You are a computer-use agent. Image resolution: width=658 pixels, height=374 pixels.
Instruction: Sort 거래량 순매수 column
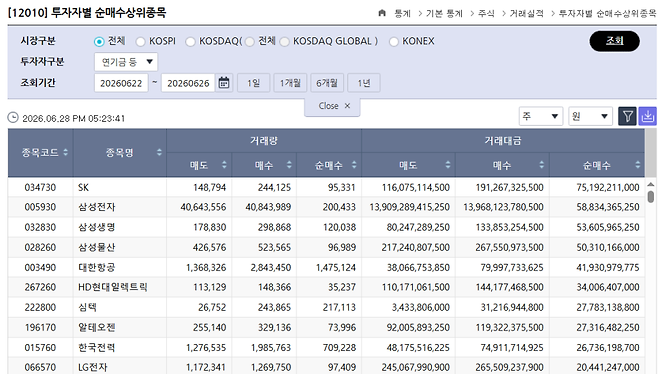(354, 165)
